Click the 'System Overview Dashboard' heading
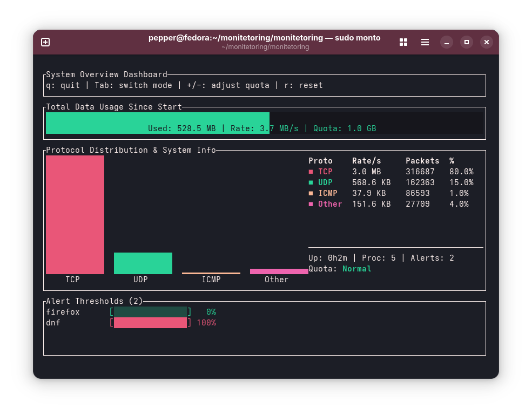 (x=106, y=74)
